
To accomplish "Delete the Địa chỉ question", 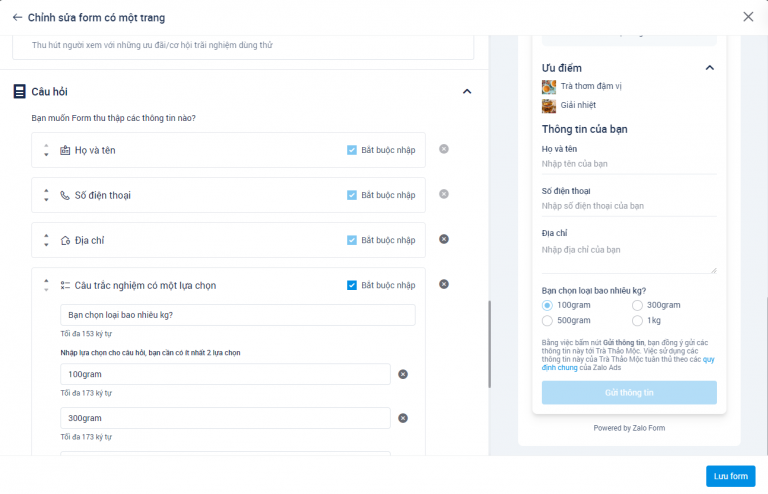I will pyautogui.click(x=444, y=239).
